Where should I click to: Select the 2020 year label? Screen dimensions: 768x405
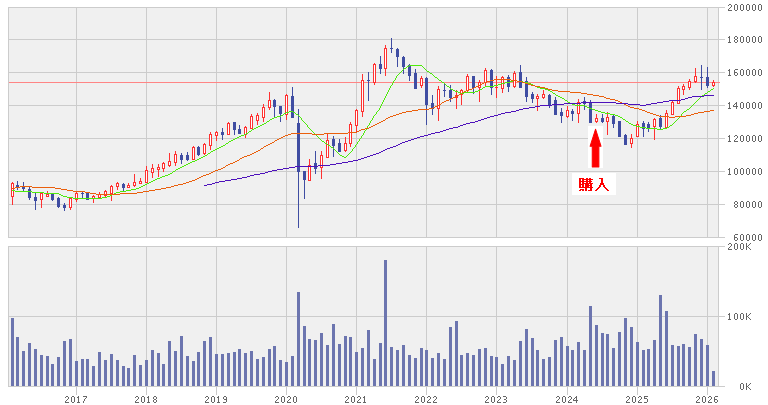(x=286, y=399)
